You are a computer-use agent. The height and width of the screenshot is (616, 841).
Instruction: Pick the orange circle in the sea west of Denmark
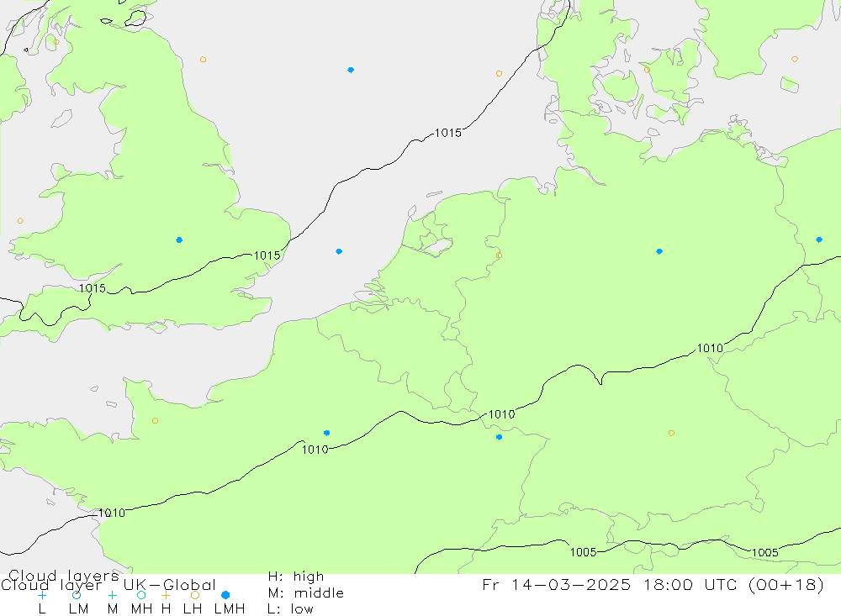pyautogui.click(x=499, y=73)
